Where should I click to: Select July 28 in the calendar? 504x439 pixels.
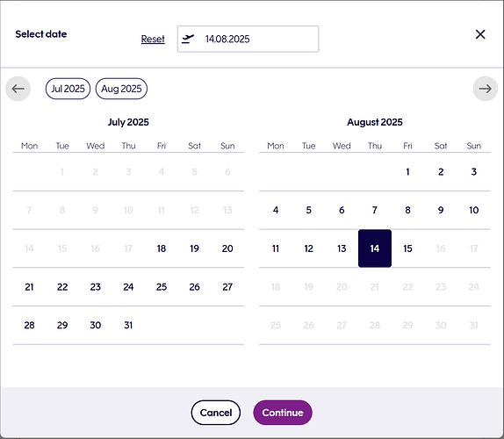(29, 325)
